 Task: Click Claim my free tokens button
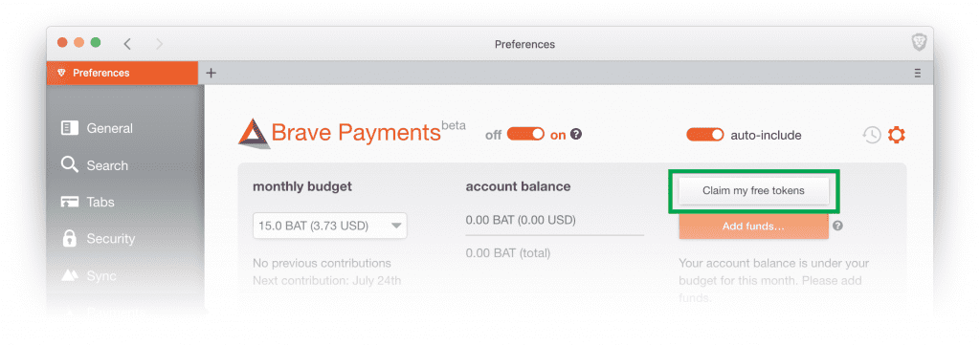(754, 191)
